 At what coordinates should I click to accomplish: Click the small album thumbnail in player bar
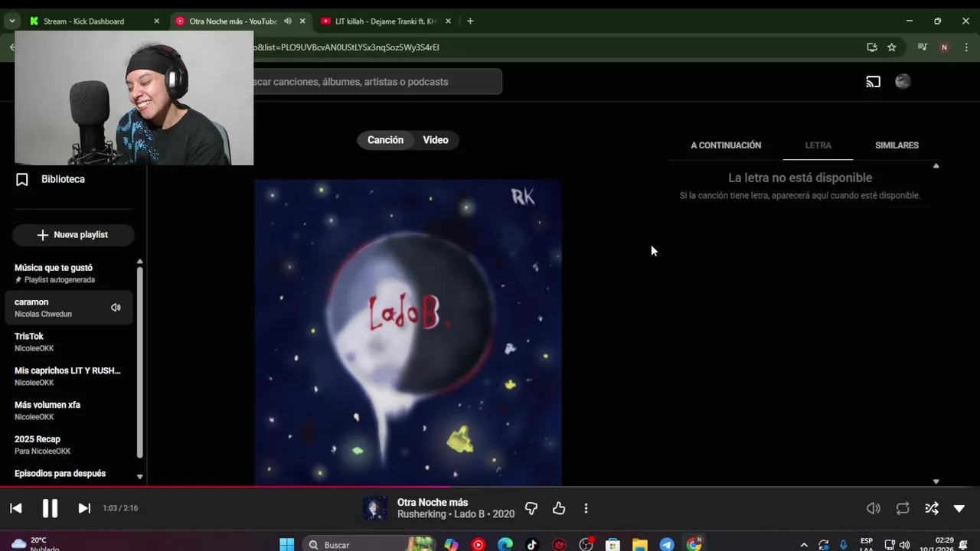pyautogui.click(x=375, y=508)
